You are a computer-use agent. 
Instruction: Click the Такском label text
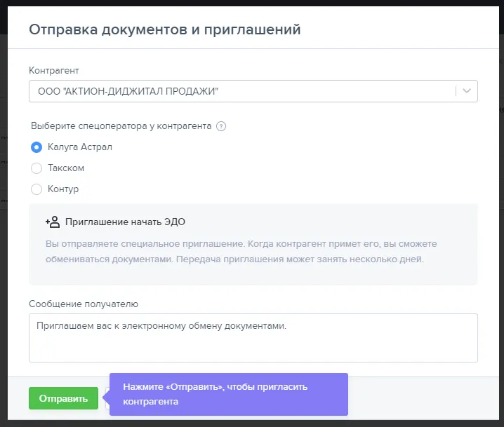(66, 168)
